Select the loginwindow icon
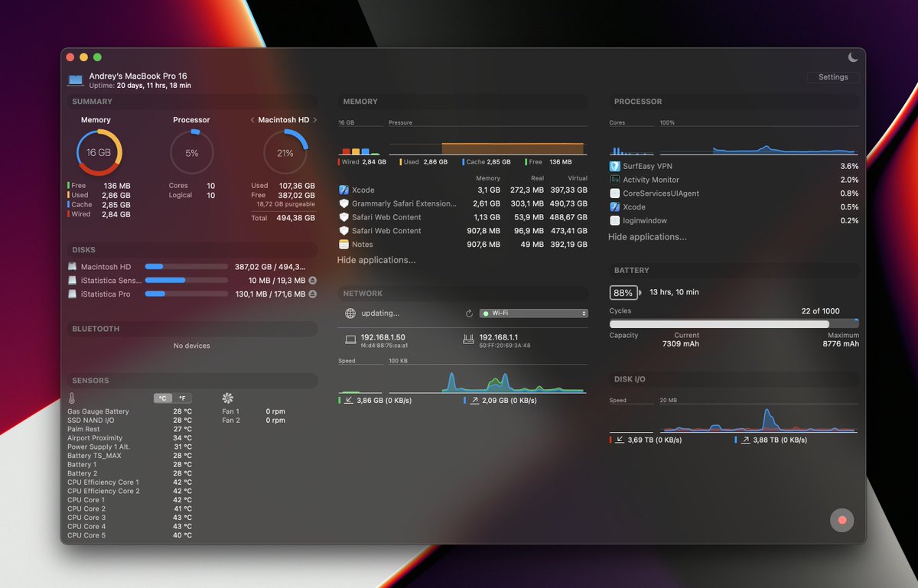Viewport: 918px width, 588px height. pyautogui.click(x=614, y=221)
